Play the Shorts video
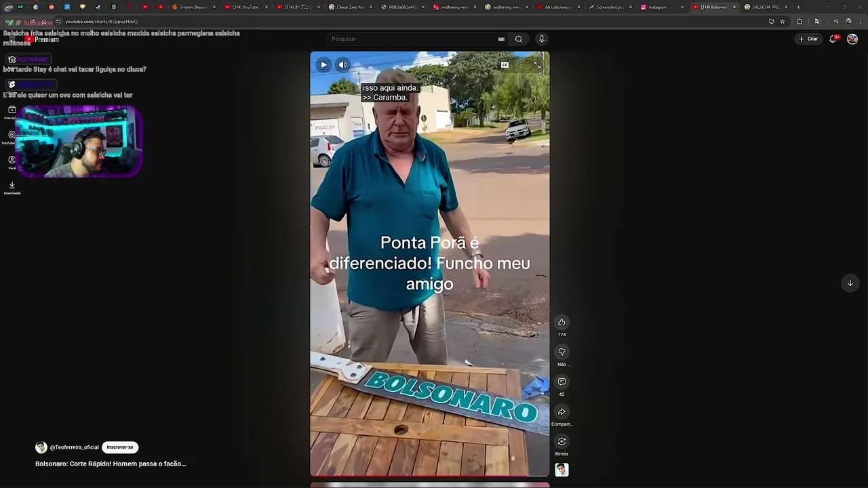Image resolution: width=868 pixels, height=488 pixels. 323,65
